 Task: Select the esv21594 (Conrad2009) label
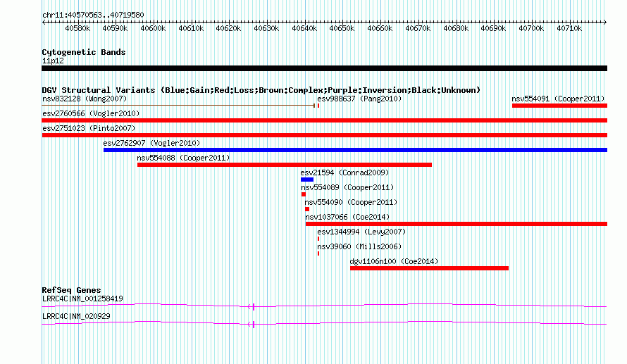click(x=344, y=172)
